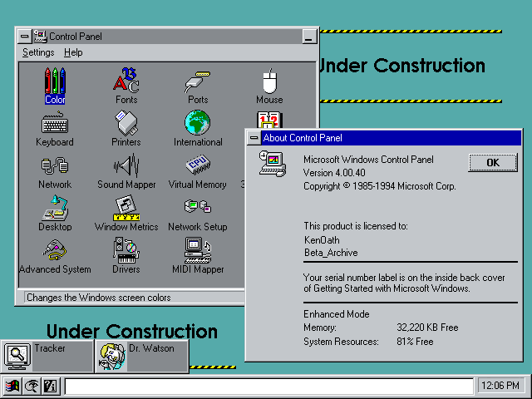Open the Control Panel window system menu
The width and height of the screenshot is (532, 399).
(x=25, y=37)
